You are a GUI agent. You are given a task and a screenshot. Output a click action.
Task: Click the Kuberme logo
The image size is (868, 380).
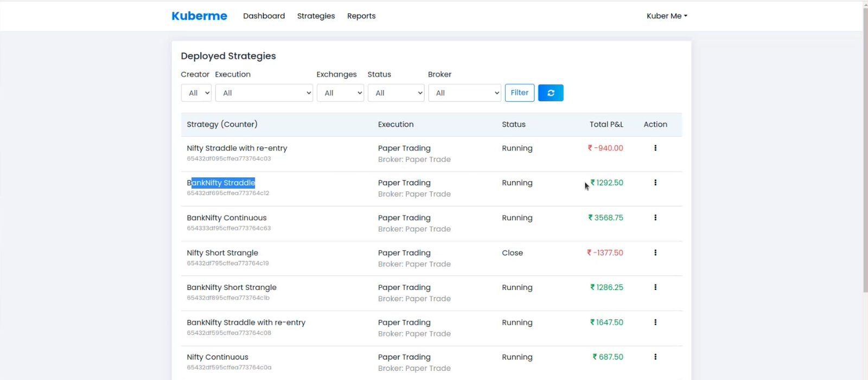pos(199,16)
